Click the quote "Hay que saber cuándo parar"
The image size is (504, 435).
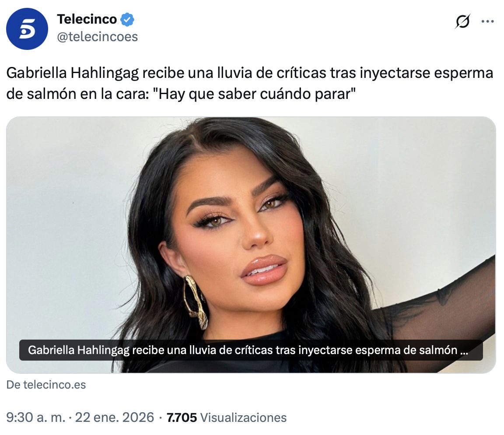coord(257,94)
